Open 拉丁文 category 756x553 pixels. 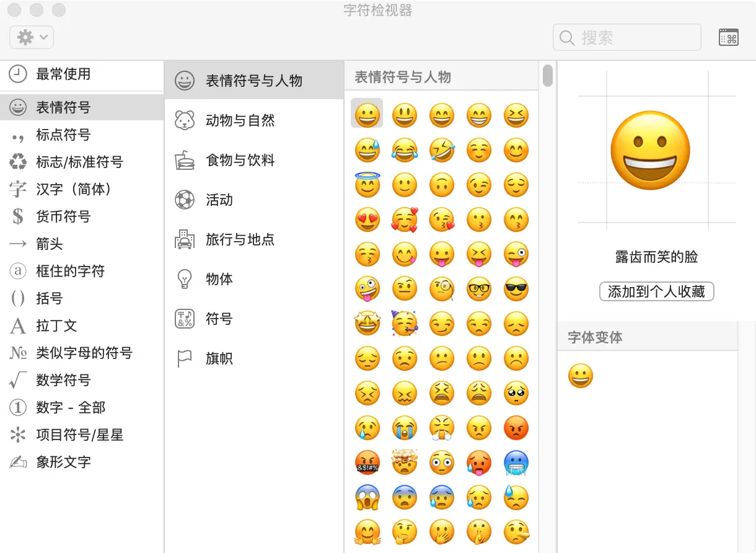pos(82,325)
